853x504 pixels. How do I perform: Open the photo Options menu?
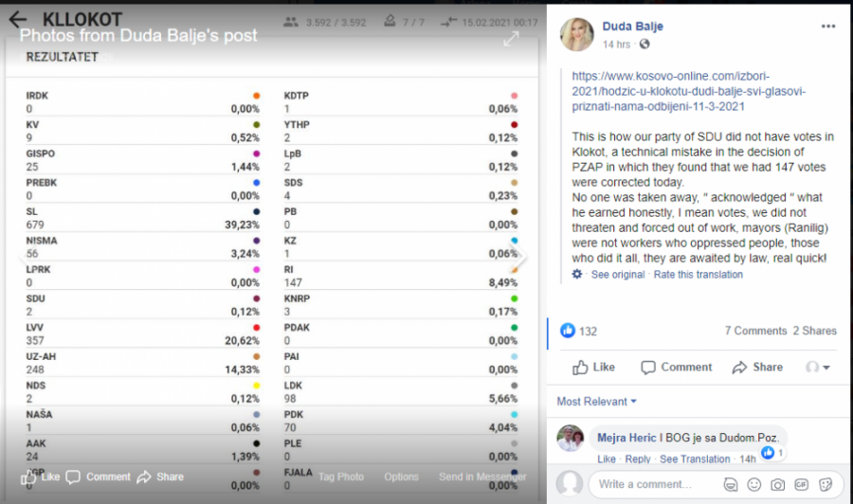point(402,477)
